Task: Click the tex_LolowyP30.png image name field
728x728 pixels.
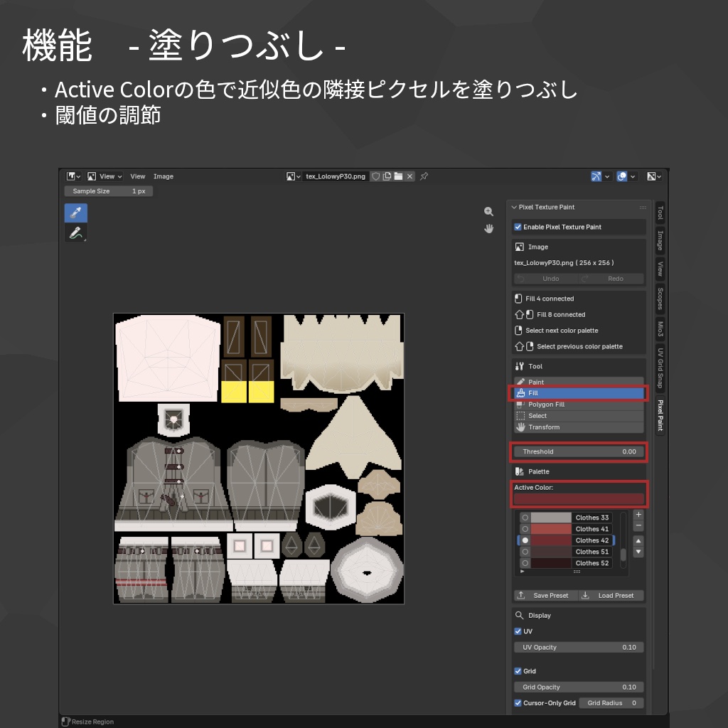Action: click(x=336, y=176)
